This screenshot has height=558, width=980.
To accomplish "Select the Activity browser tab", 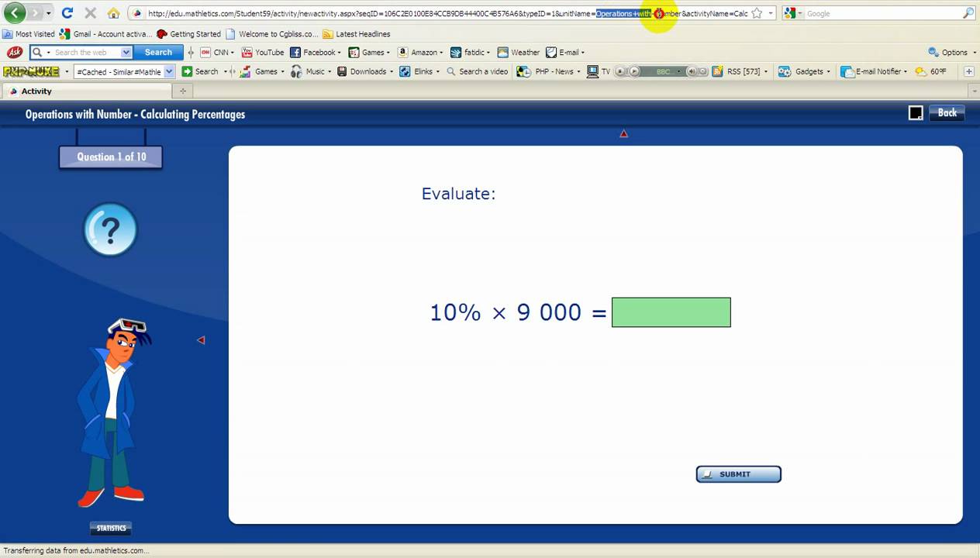I will tap(85, 91).
